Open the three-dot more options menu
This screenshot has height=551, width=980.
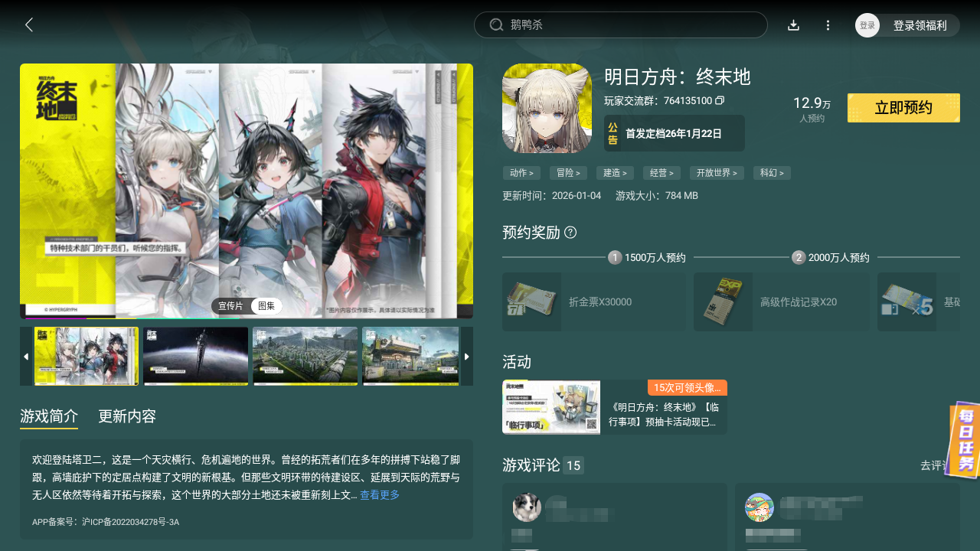(x=828, y=25)
